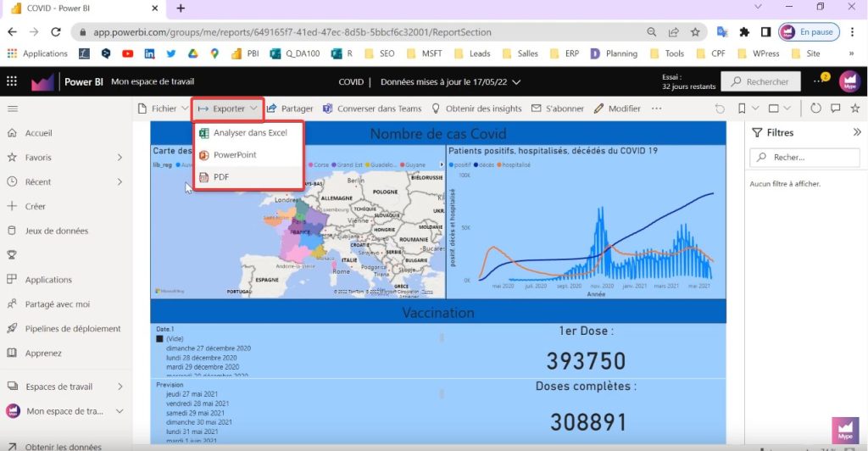Collapse the Filtres pane
The height and width of the screenshot is (451, 868).
click(857, 132)
